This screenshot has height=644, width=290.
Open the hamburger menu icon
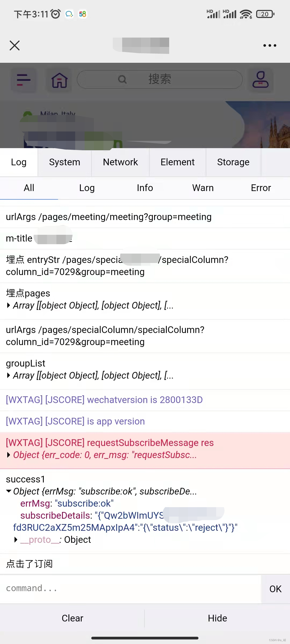coord(24,80)
